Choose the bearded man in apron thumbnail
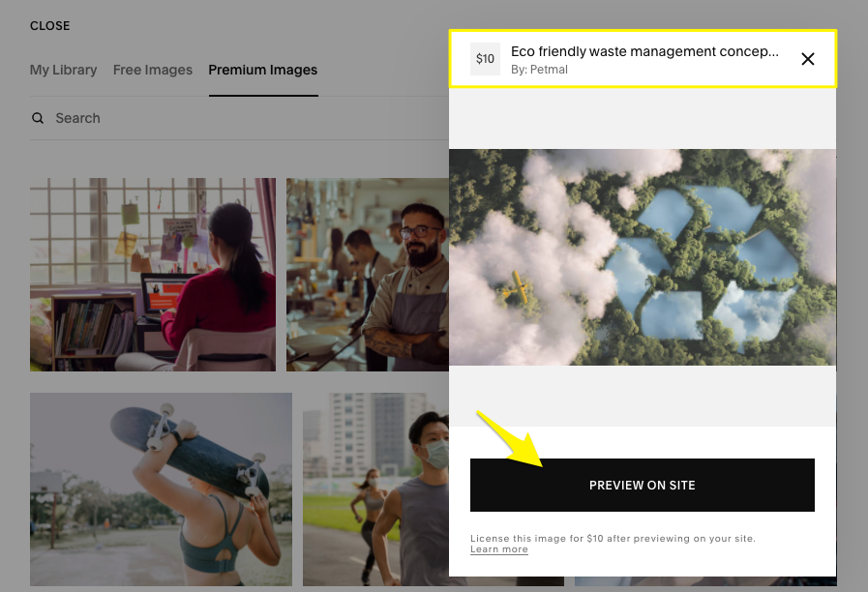The height and width of the screenshot is (592, 868). pos(368,275)
